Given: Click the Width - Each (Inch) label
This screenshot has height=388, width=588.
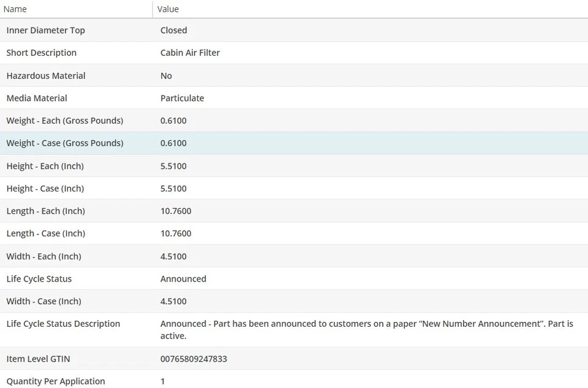Looking at the screenshot, I should [44, 256].
